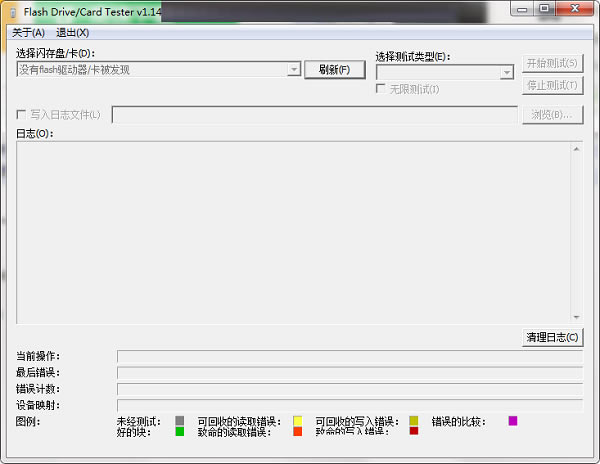The height and width of the screenshot is (464, 600).
Task: Click the log scrollbar up arrow
Action: point(576,149)
